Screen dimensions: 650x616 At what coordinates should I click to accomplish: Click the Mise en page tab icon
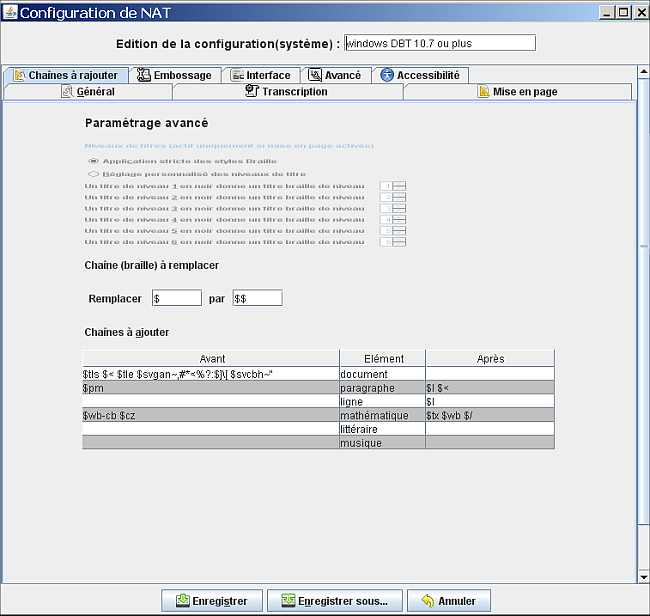point(484,91)
